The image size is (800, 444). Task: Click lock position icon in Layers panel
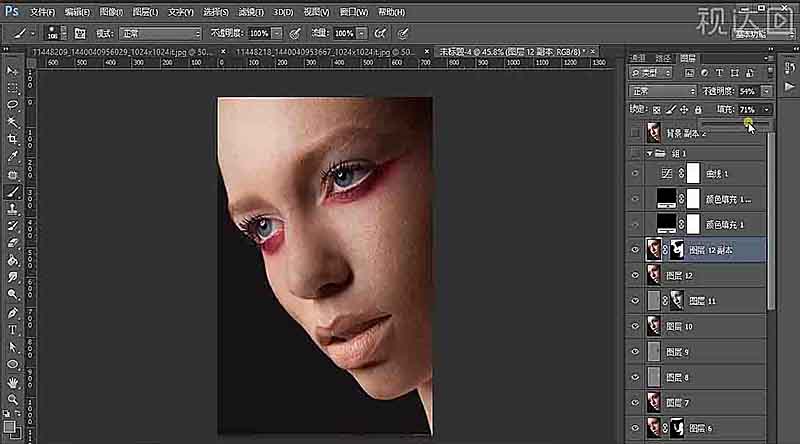coord(684,109)
